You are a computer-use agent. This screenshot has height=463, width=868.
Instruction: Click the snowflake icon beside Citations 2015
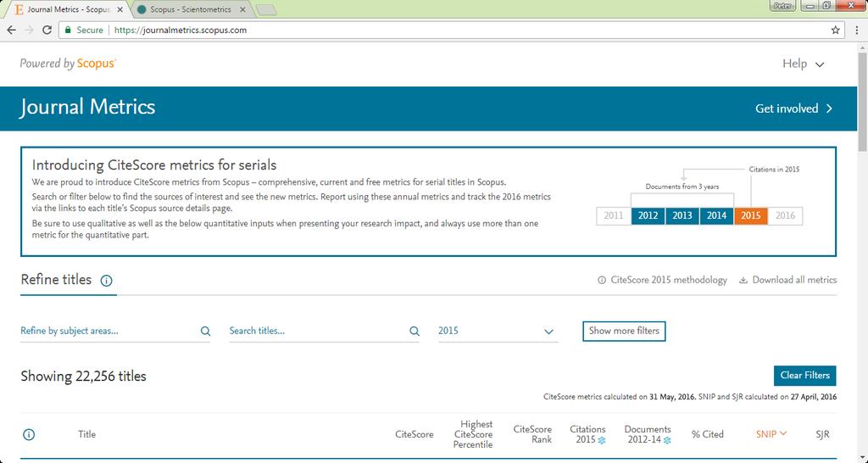[x=602, y=440]
